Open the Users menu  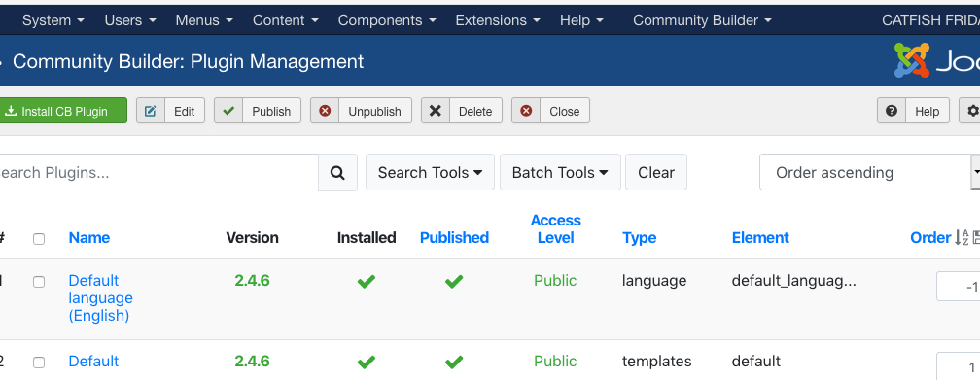click(130, 20)
